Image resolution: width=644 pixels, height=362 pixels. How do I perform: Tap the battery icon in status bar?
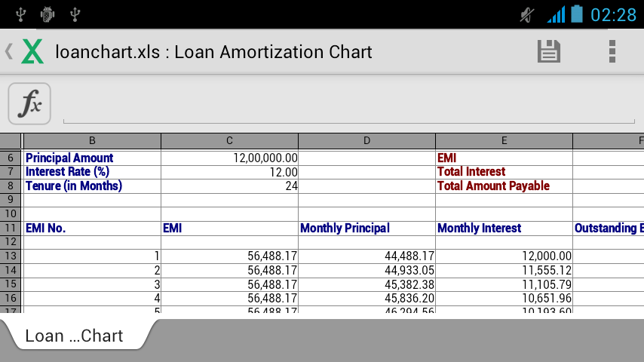pyautogui.click(x=577, y=14)
